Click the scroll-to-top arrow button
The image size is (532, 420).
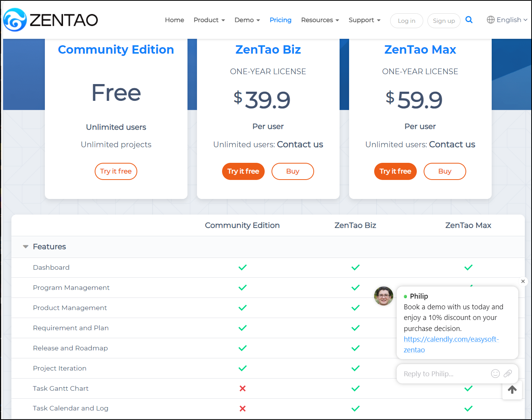pyautogui.click(x=512, y=390)
